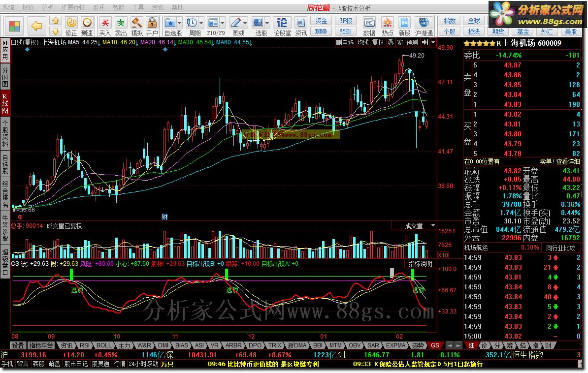Open the 论股堂 forum icon
Screen dimensions: 588x373
[x=282, y=23]
